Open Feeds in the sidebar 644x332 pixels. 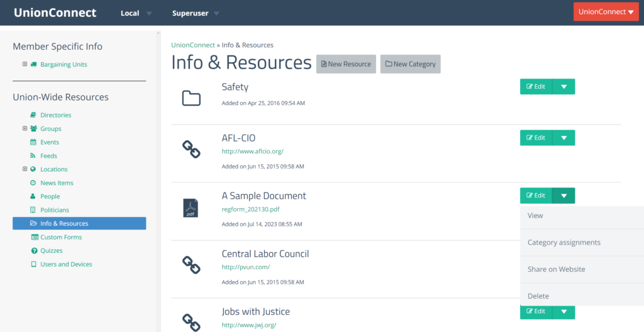click(x=48, y=156)
